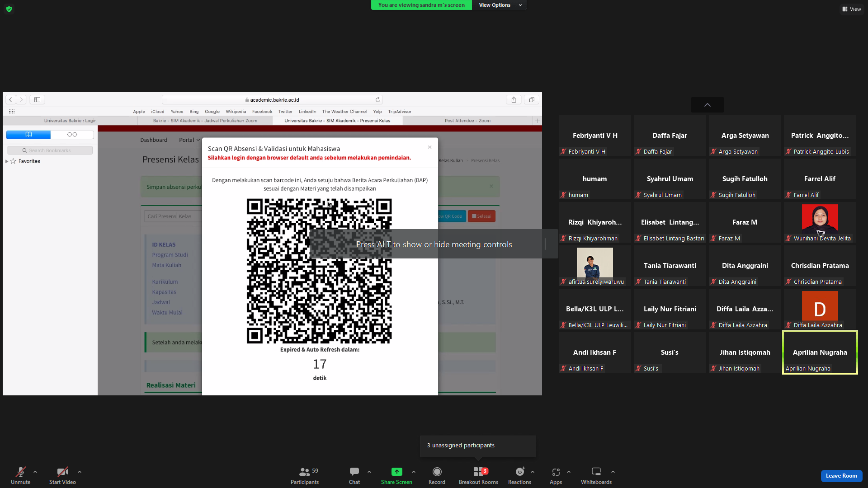
Task: Click Arga Setyawan's muted mic icon
Action: coord(713,152)
